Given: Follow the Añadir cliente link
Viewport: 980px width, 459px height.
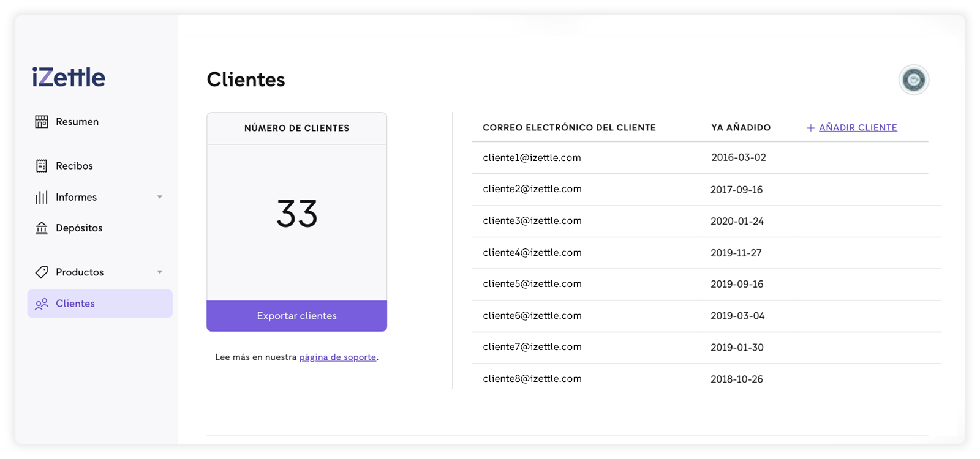Looking at the screenshot, I should pos(858,127).
